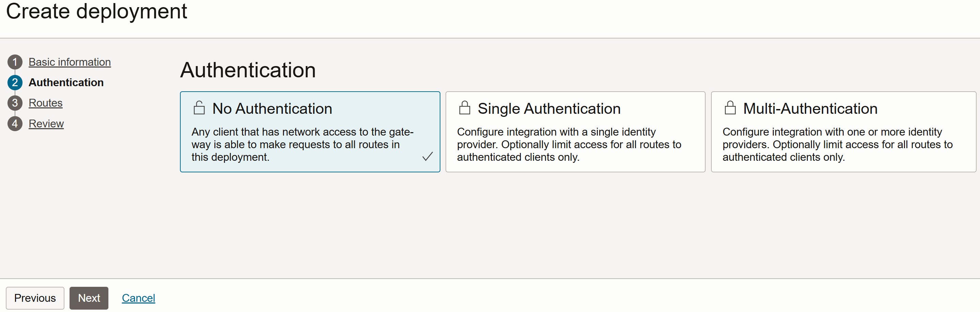Viewport: 980px width, 312px height.
Task: Click the open padlock icon on No Authentication
Action: 199,108
